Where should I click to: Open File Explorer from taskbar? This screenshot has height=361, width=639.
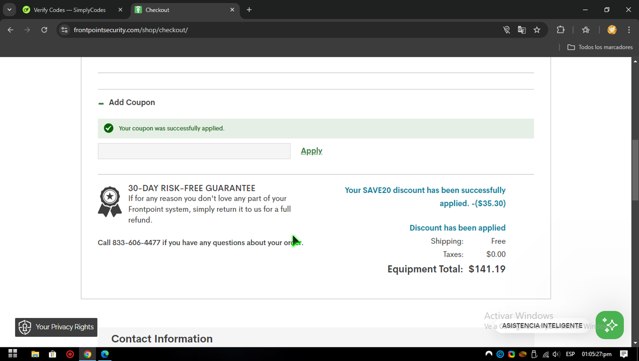tap(35, 354)
